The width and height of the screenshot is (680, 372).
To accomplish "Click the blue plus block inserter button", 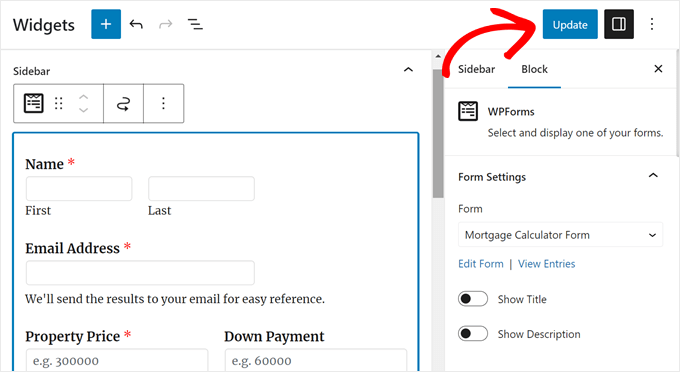I will click(x=106, y=24).
